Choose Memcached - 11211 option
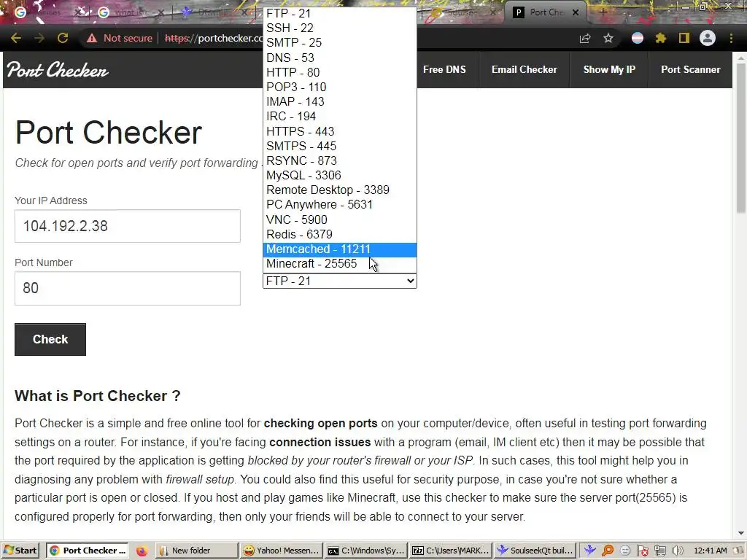Viewport: 747px width, 560px height. tap(340, 249)
